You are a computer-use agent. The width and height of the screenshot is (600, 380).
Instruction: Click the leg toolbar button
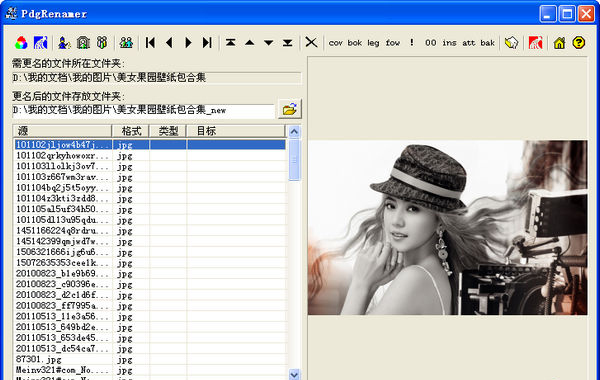click(373, 43)
